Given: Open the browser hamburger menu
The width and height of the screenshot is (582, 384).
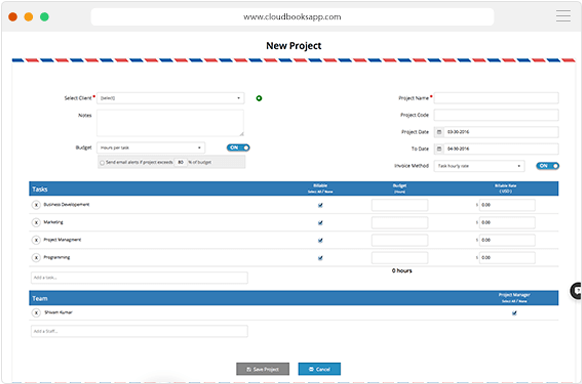Looking at the screenshot, I should pyautogui.click(x=563, y=16).
